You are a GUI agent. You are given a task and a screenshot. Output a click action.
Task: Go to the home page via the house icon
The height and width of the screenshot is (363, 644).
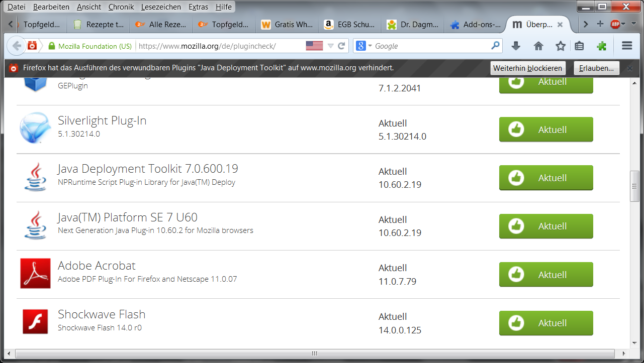pos(538,46)
